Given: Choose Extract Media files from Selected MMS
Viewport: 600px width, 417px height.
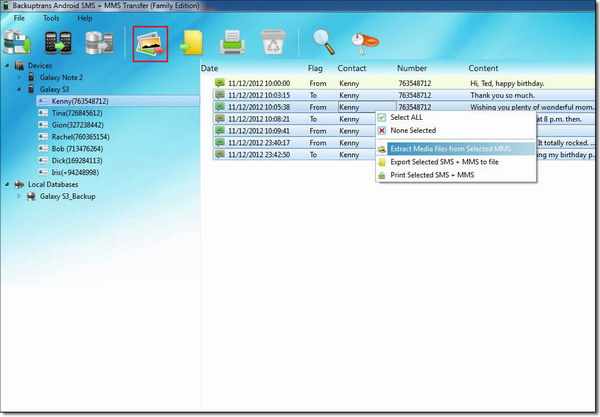Looking at the screenshot, I should click(456, 149).
